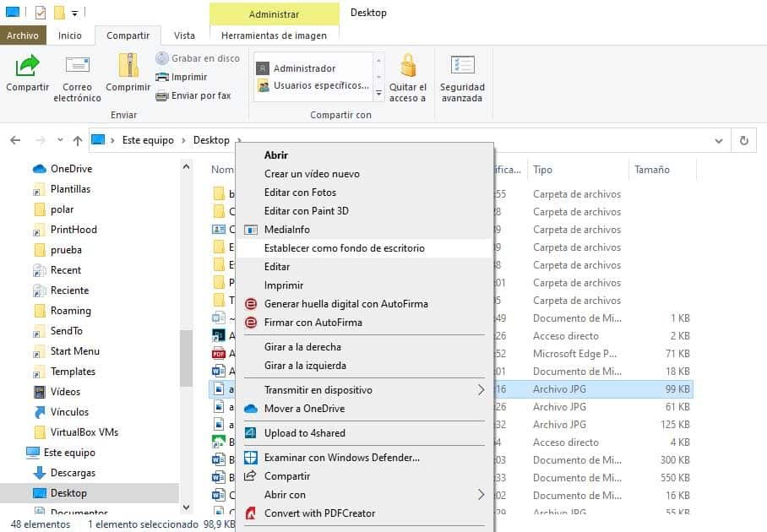
Task: Click the Correo electrónico envelope icon
Action: click(x=77, y=66)
